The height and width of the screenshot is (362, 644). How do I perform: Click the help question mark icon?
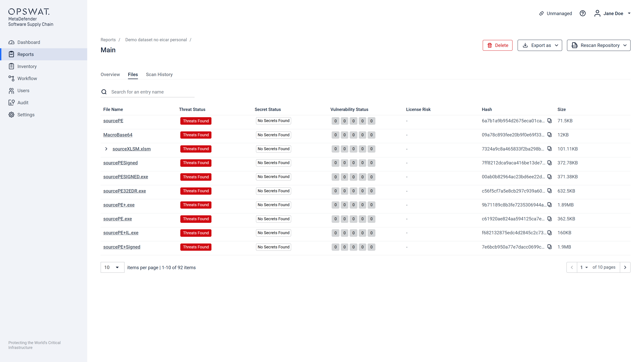pyautogui.click(x=582, y=13)
